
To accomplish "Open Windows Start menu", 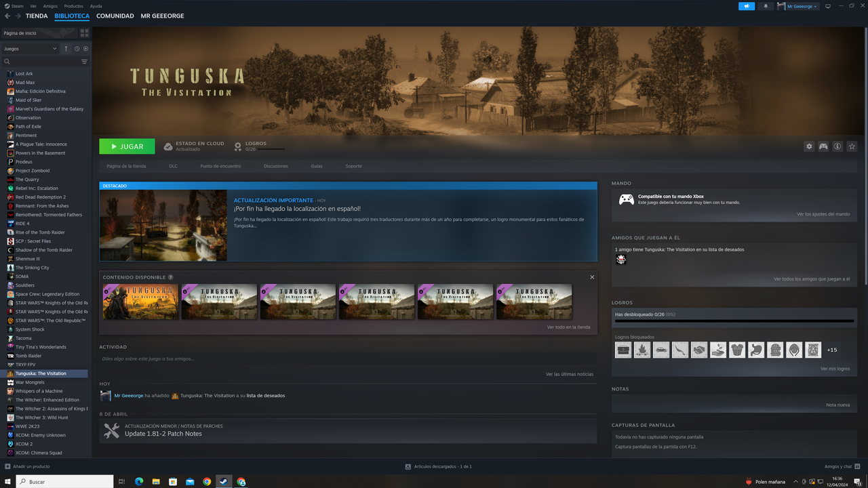I will [7, 482].
